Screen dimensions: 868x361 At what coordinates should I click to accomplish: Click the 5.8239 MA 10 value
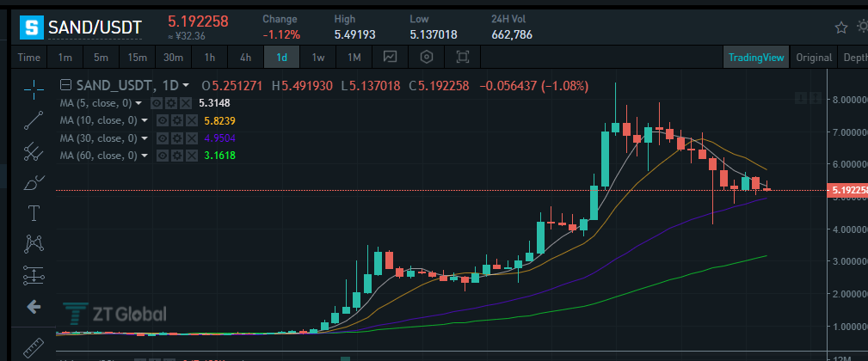220,120
